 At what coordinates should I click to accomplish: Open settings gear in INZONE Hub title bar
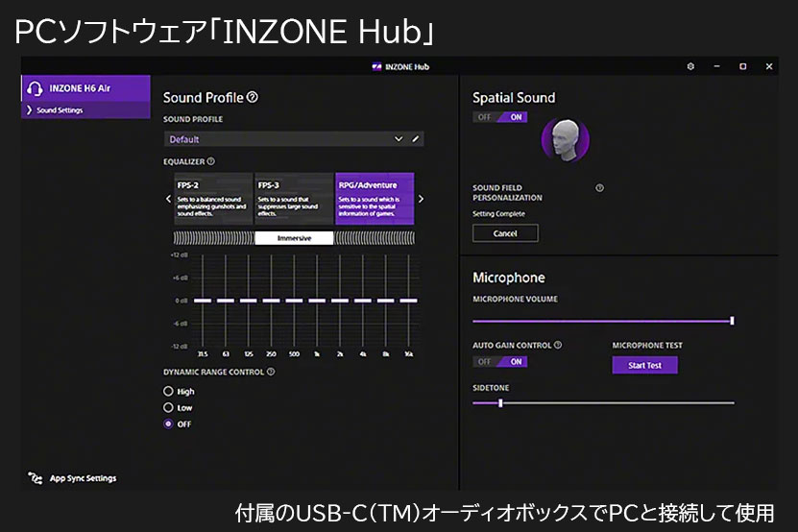coord(690,66)
